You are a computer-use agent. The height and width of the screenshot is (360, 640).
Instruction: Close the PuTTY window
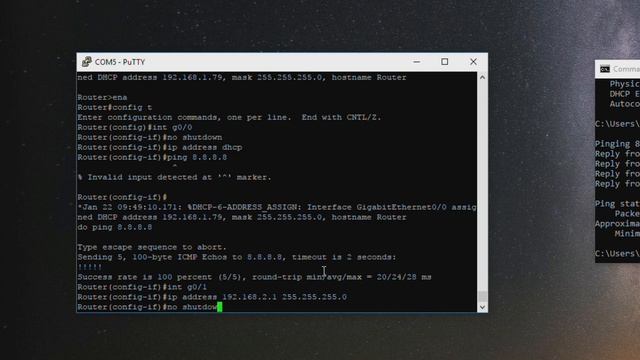(x=473, y=62)
